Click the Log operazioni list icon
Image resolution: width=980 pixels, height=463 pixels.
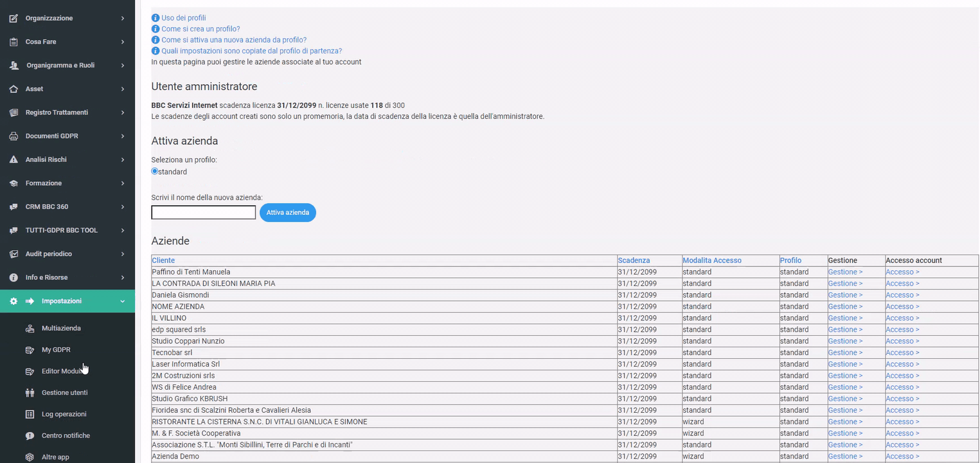[x=30, y=414]
